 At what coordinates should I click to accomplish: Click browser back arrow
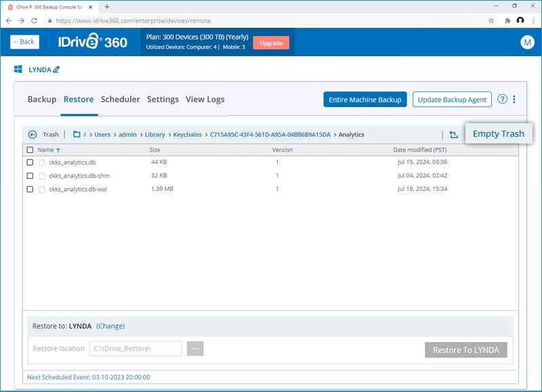(9, 21)
